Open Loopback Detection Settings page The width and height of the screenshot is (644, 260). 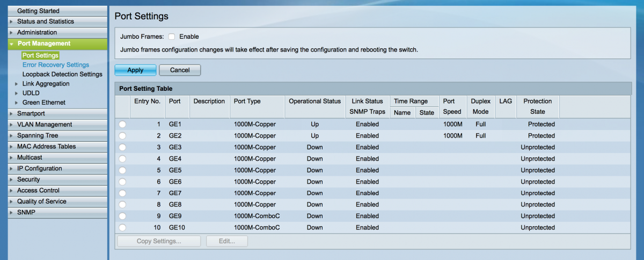(62, 74)
